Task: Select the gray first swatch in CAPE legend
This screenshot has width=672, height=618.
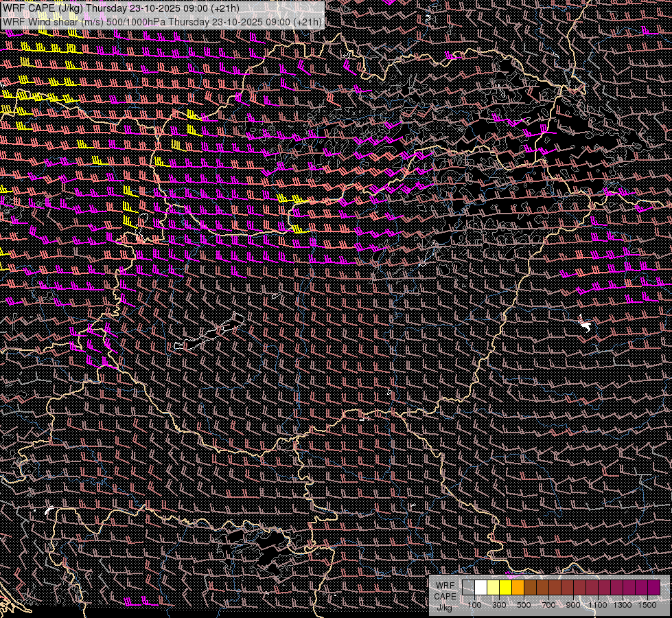Action: pyautogui.click(x=468, y=588)
